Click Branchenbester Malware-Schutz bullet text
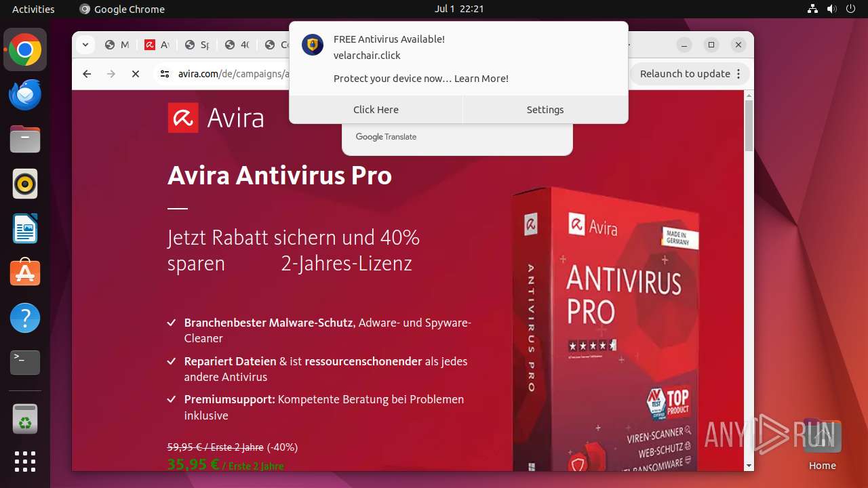The height and width of the screenshot is (488, 868). pos(328,330)
